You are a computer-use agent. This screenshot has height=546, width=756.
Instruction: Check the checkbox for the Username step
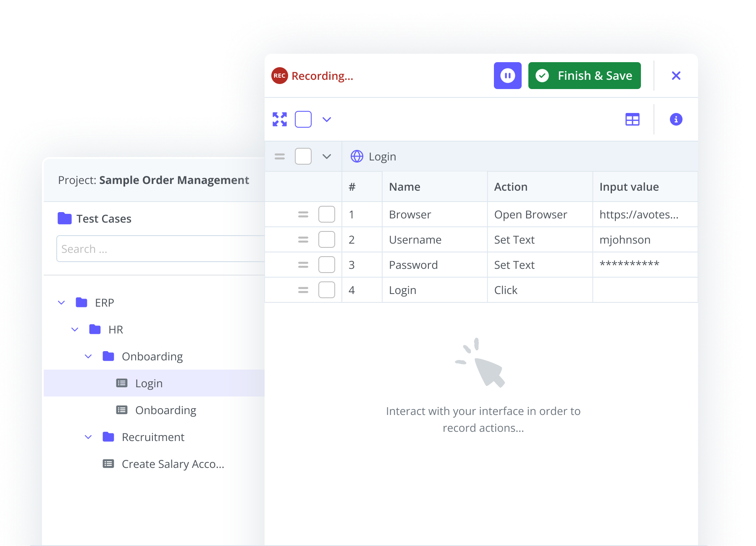click(326, 240)
